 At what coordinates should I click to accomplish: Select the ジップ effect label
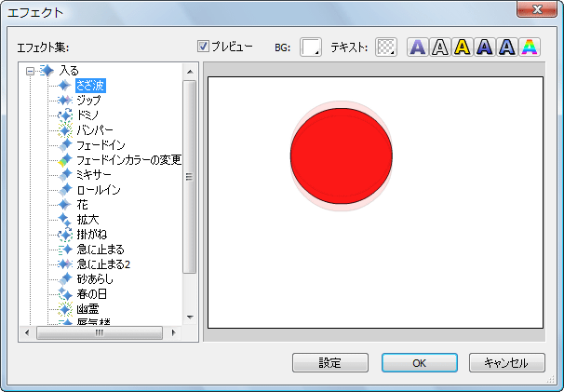point(88,101)
